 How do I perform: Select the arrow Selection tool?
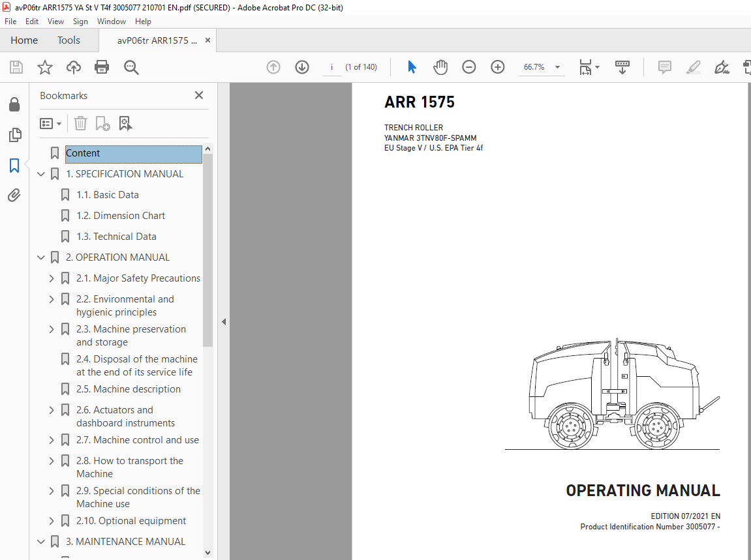412,67
